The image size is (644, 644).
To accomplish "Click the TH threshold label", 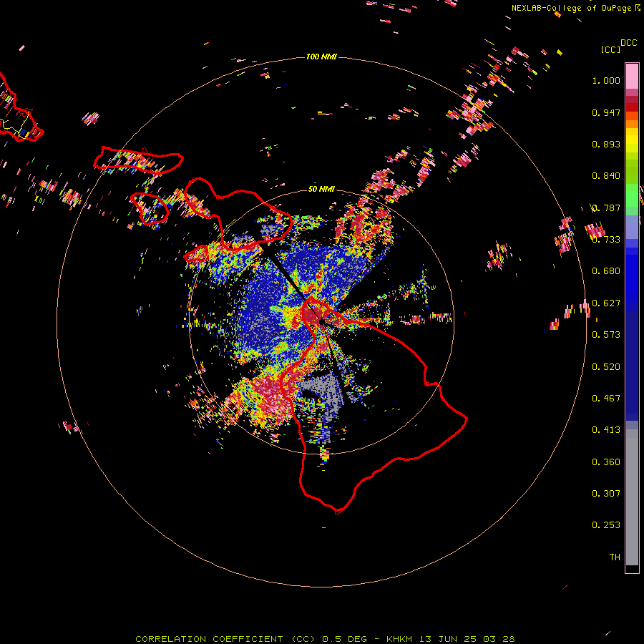I will (x=615, y=557).
